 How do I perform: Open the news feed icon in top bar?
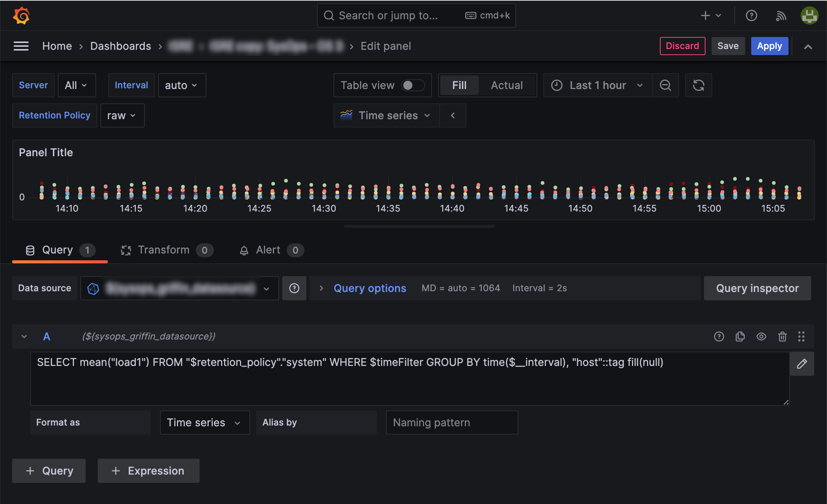pos(781,15)
